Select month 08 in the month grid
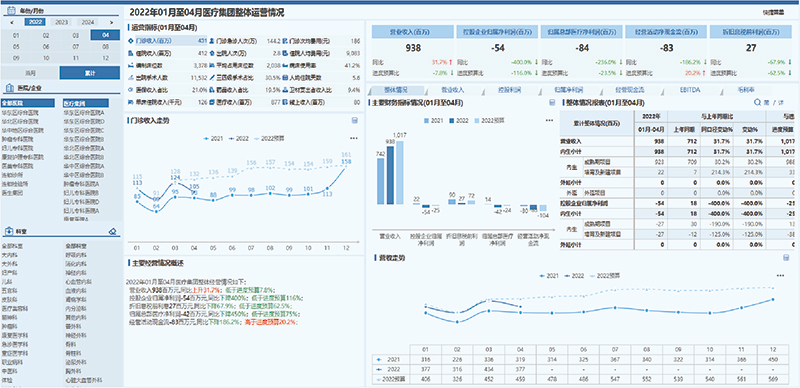800x388 pixels. [x=105, y=46]
